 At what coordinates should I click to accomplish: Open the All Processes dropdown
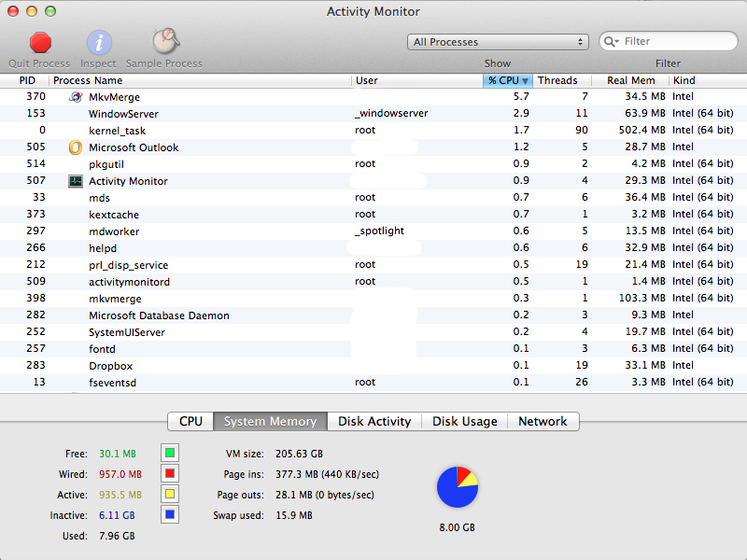pos(498,42)
